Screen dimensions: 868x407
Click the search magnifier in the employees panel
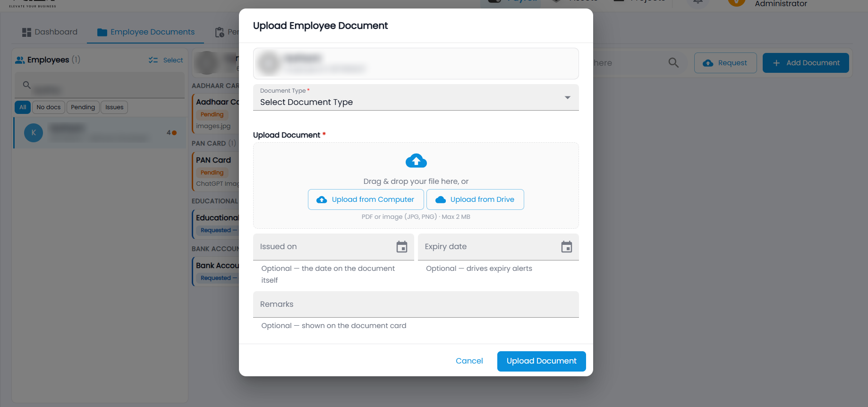[27, 85]
